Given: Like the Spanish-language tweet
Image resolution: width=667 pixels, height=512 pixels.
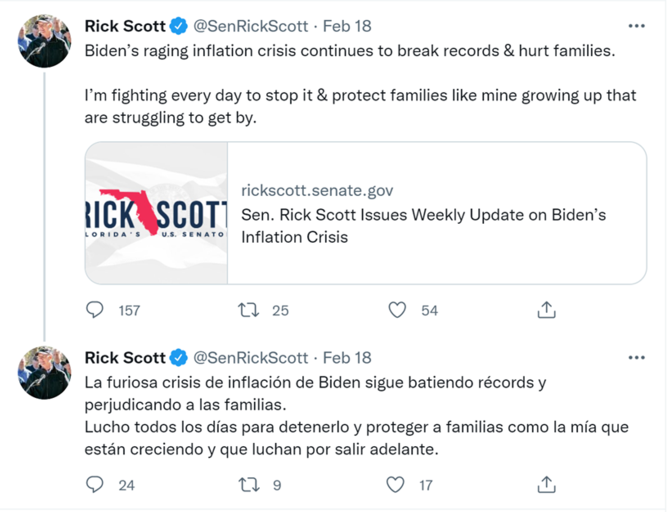Looking at the screenshot, I should pos(397,485).
